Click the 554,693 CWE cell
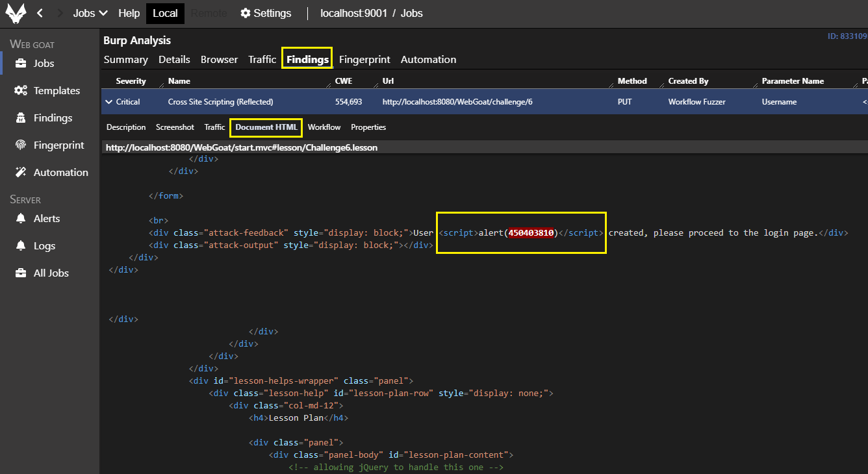The height and width of the screenshot is (474, 868). click(x=348, y=102)
